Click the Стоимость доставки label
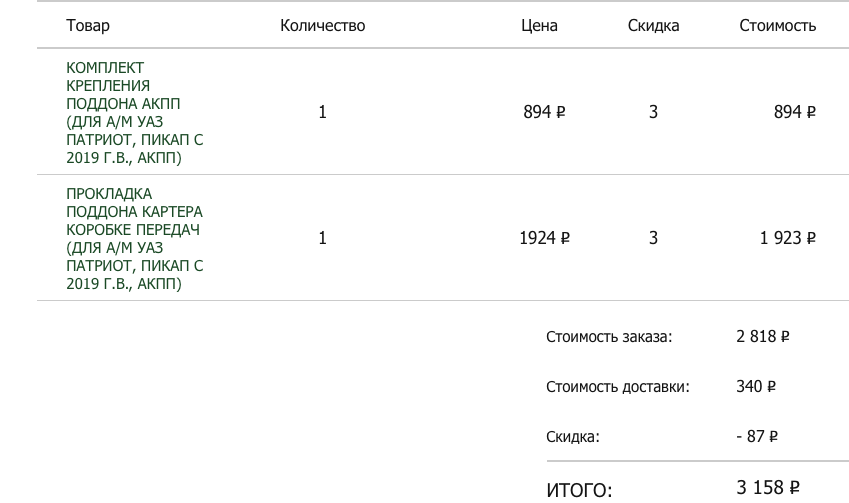Screen dimensions: 849x503 tap(617, 387)
